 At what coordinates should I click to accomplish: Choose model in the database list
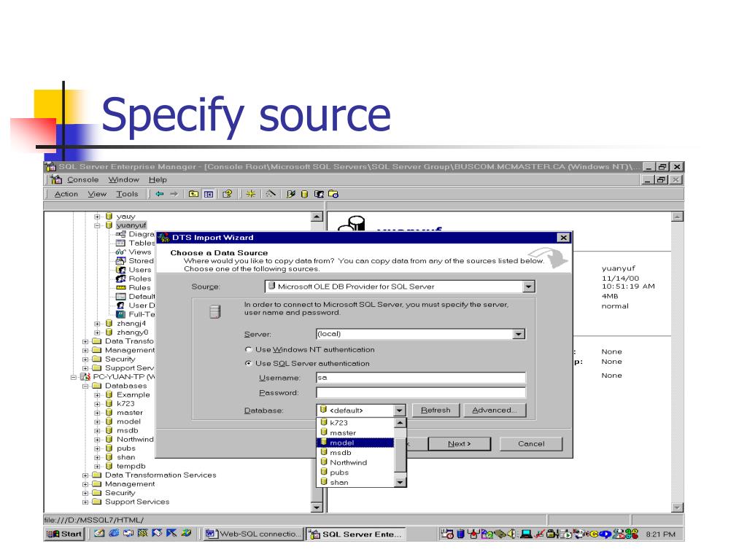355,443
